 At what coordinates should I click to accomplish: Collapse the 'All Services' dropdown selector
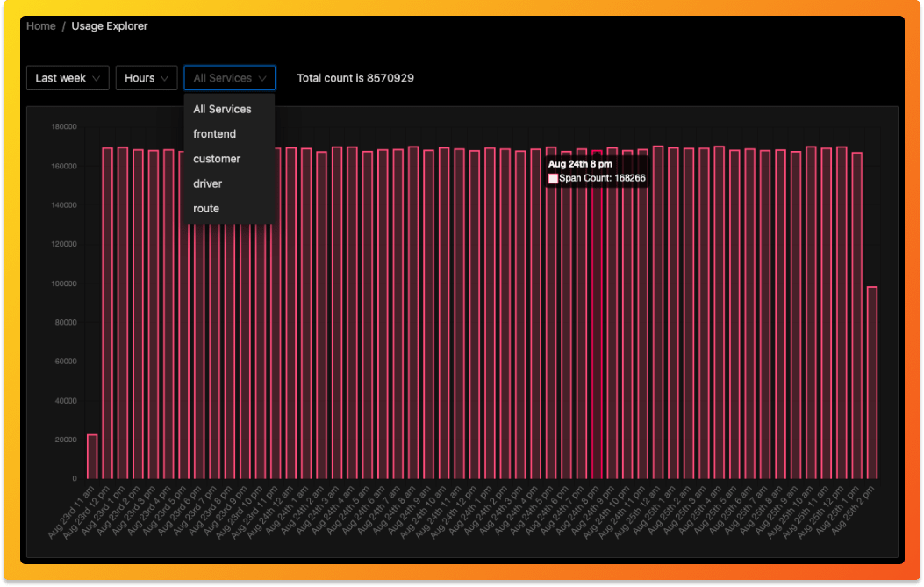coord(229,78)
